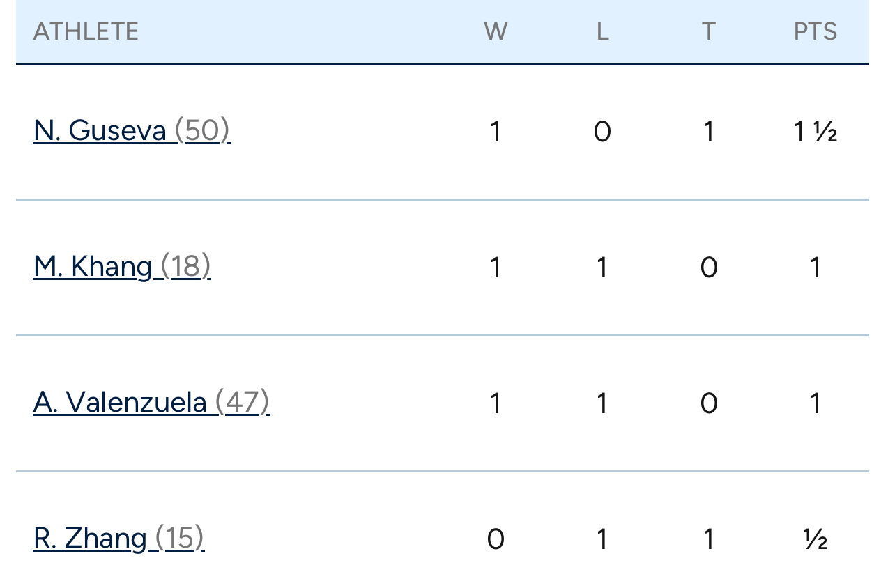The height and width of the screenshot is (588, 888).
Task: Select M. Khang's points value
Action: (x=816, y=268)
